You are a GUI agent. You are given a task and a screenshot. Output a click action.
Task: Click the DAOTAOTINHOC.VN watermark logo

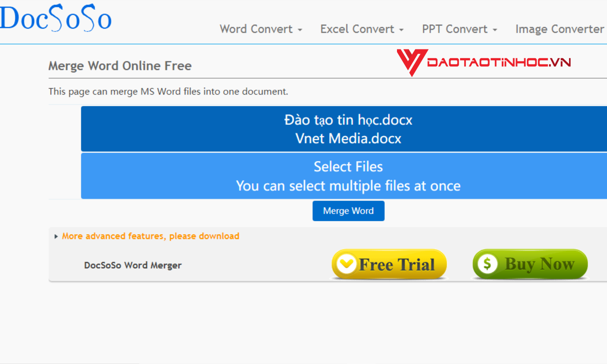click(x=484, y=61)
